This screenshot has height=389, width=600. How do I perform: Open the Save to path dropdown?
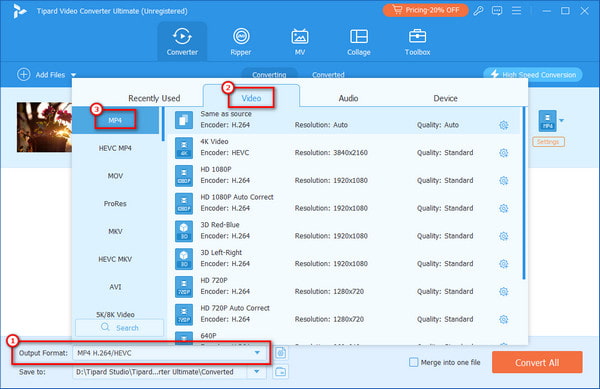click(x=257, y=371)
